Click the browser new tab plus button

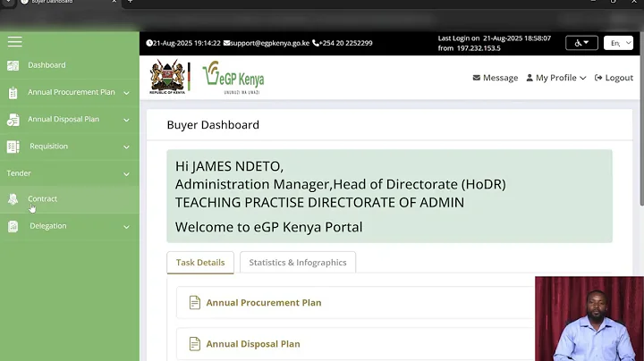pos(131,2)
